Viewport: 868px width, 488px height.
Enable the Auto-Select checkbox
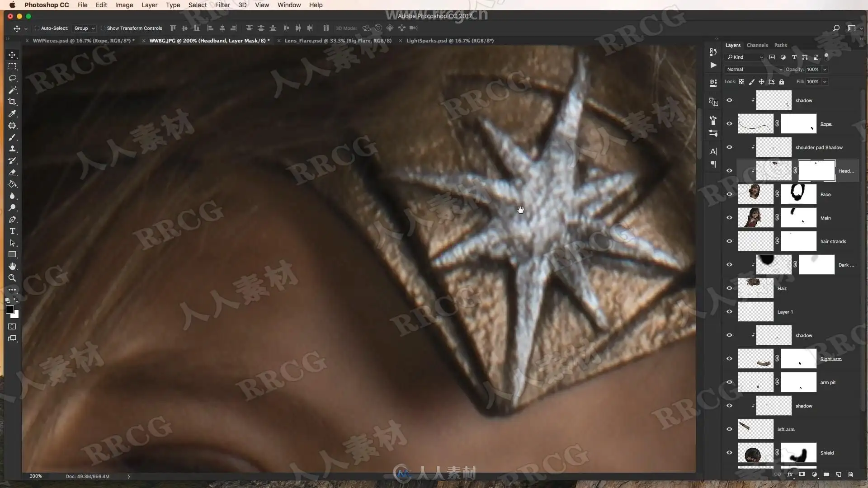tap(37, 28)
